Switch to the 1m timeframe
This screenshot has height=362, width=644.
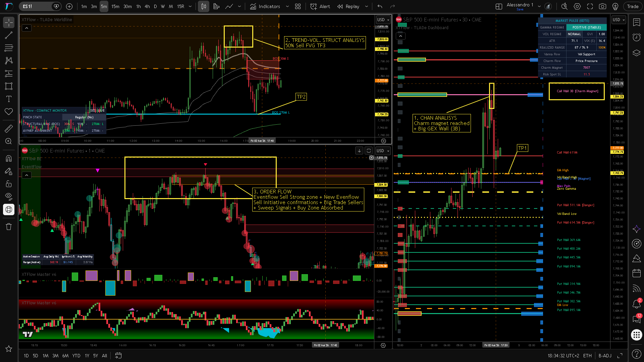(84, 6)
